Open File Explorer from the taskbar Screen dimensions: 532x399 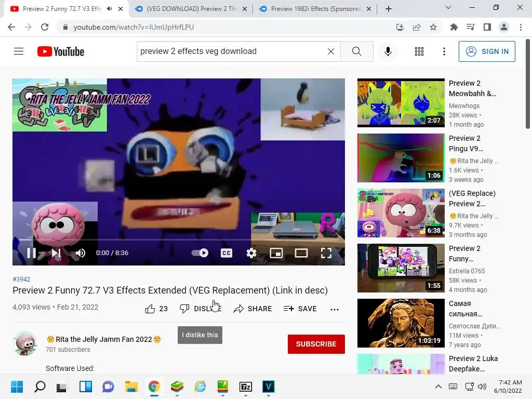click(x=131, y=387)
